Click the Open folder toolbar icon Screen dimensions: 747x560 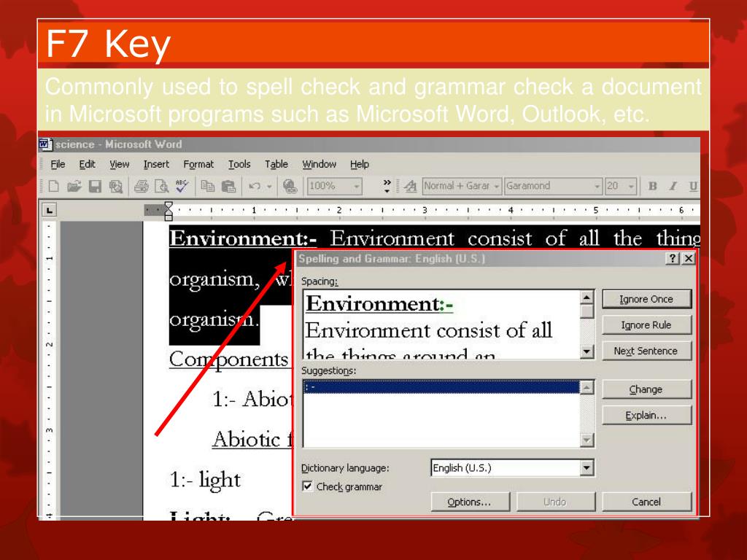(74, 186)
